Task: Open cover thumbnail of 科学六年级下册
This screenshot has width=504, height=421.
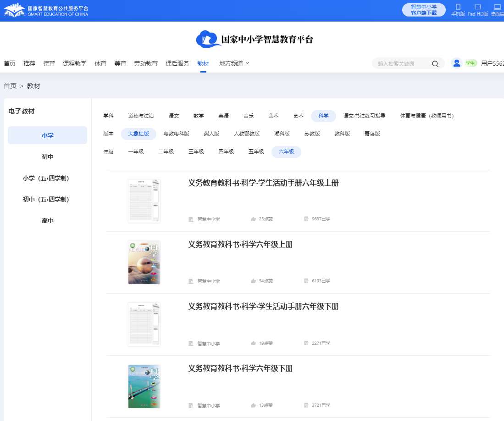Action: [144, 387]
